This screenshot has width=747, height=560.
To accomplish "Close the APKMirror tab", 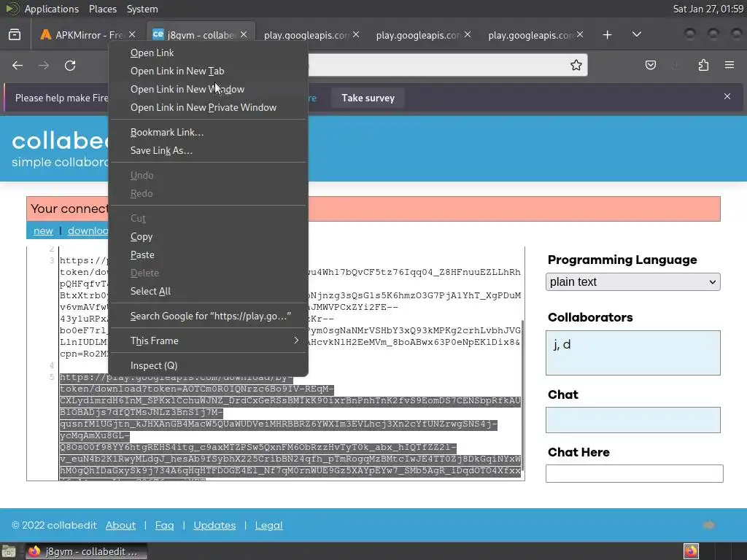I will [x=132, y=34].
